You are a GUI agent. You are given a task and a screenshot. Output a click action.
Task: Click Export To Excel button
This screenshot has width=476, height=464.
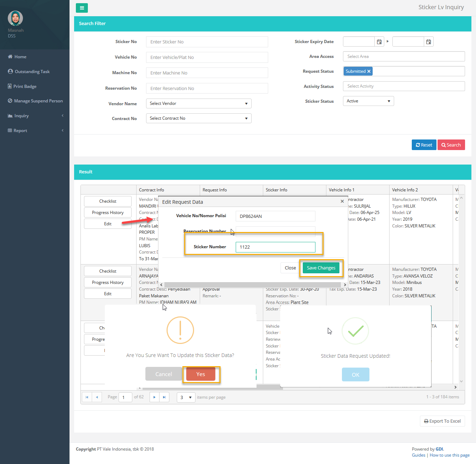click(442, 421)
